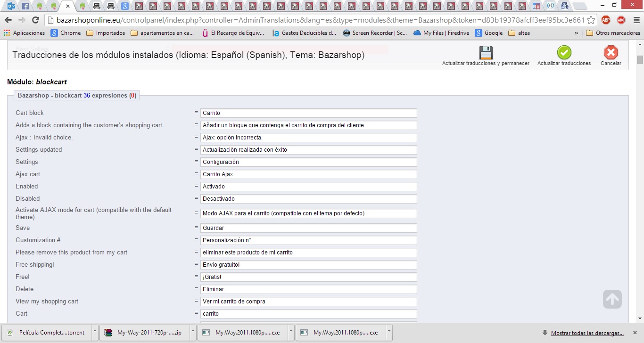Viewport: 644px width, 343px height.
Task: Click the 'Actualización realizada con éxito' field
Action: click(x=308, y=150)
